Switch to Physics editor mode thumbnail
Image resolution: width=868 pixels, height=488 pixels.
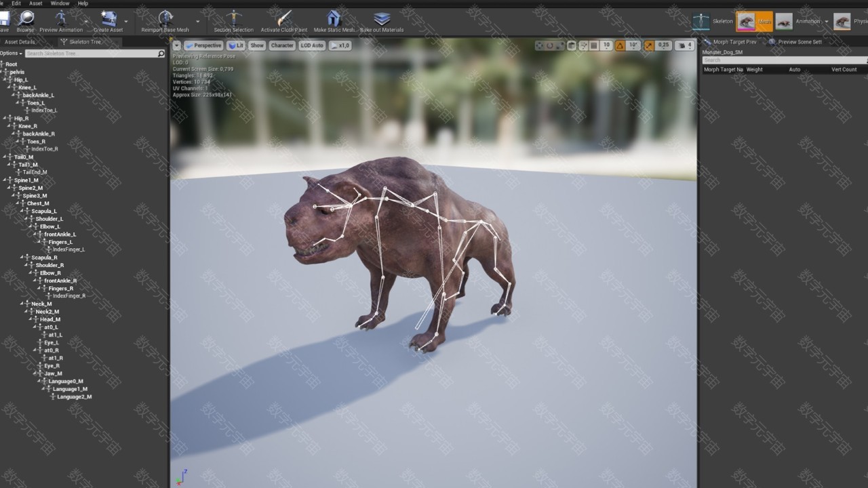click(x=842, y=21)
